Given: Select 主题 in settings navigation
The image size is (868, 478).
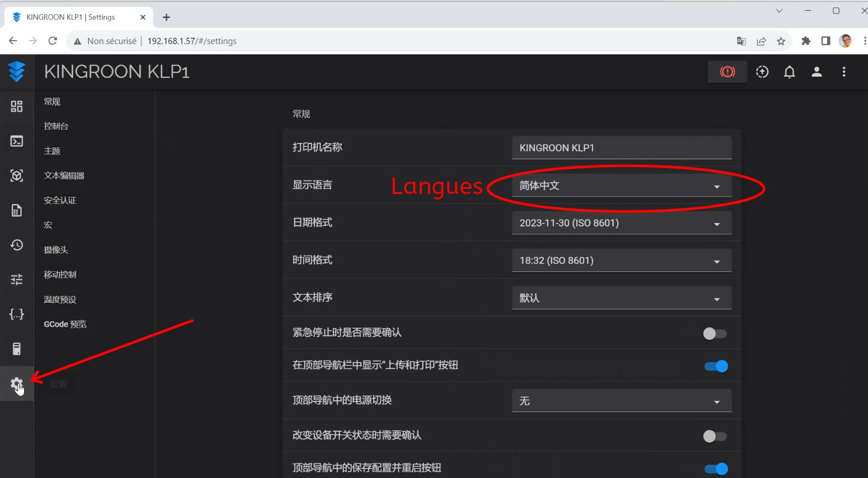Looking at the screenshot, I should [52, 151].
